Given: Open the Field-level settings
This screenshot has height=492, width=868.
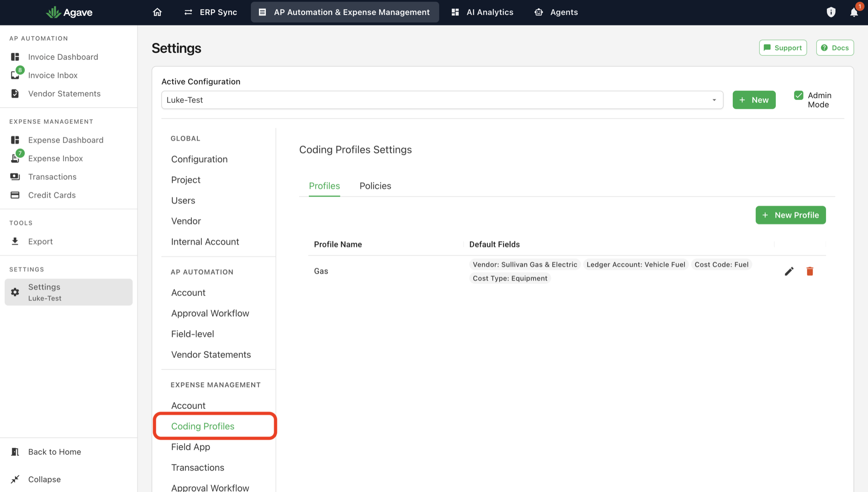Looking at the screenshot, I should tap(192, 334).
